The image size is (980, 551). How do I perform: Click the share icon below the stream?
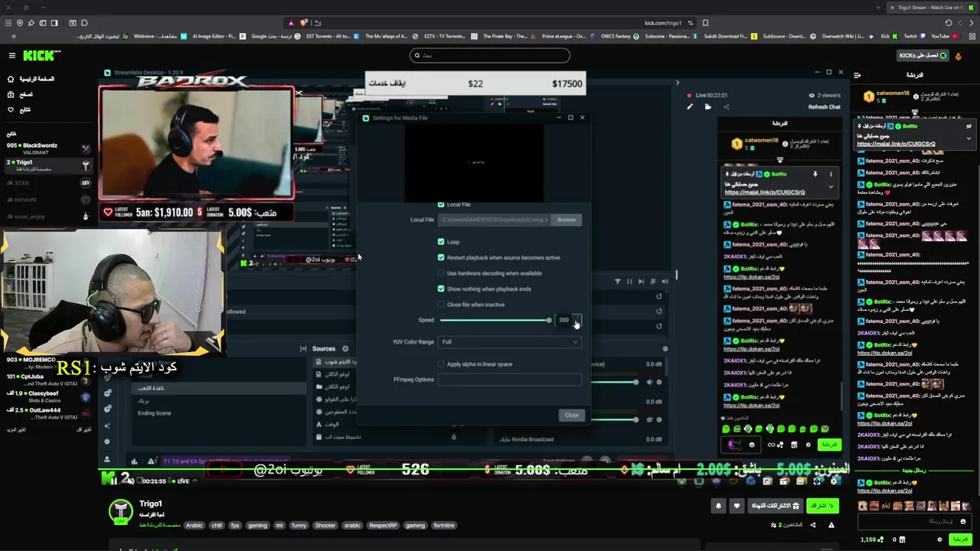(813, 525)
